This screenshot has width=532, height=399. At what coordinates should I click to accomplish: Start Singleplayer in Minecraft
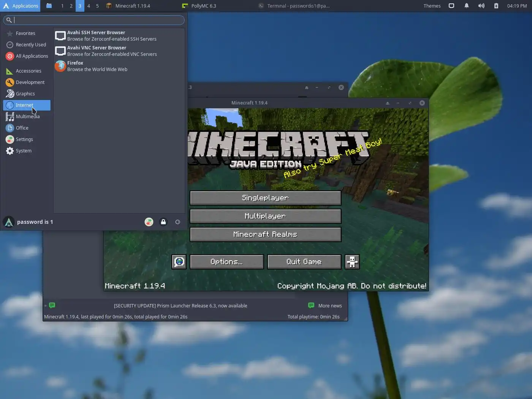coord(265,198)
